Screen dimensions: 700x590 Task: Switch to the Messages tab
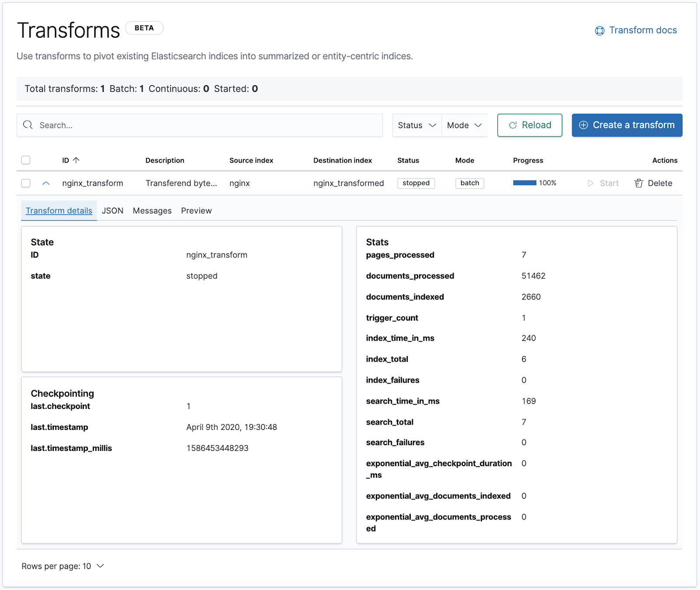click(x=152, y=211)
